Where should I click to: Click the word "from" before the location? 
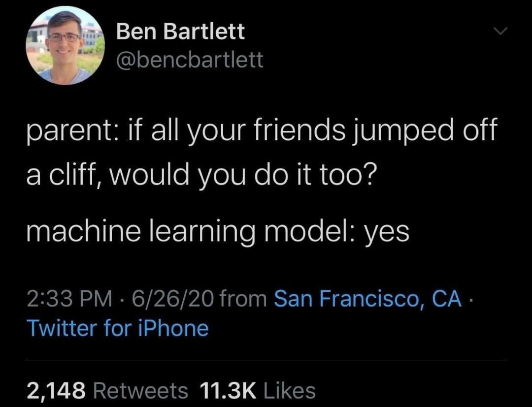pyautogui.click(x=243, y=299)
